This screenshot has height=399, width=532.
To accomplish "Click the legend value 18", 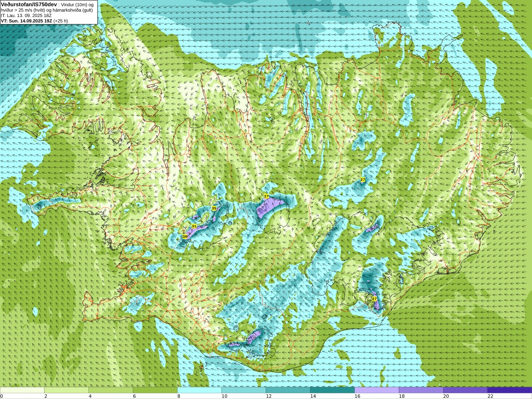I will point(401,396).
